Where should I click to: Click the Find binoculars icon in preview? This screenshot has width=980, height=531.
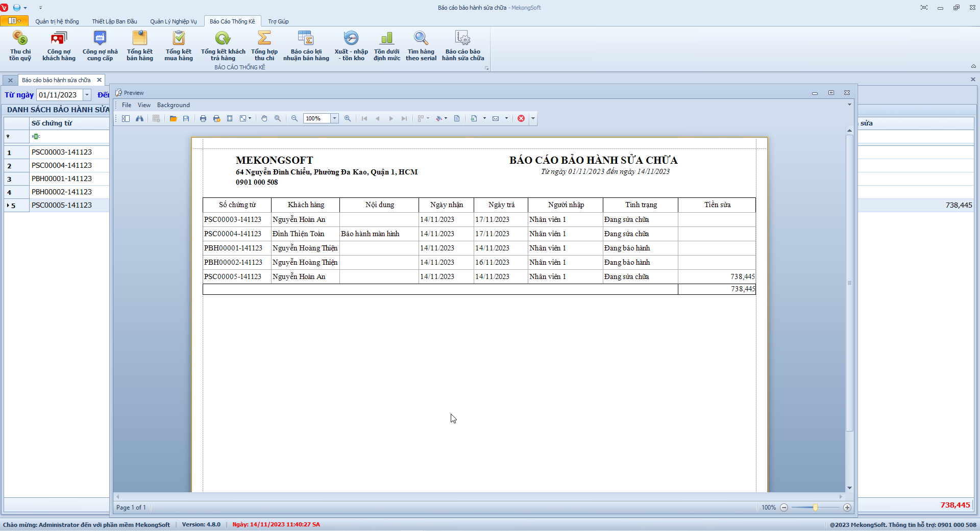[x=139, y=118]
